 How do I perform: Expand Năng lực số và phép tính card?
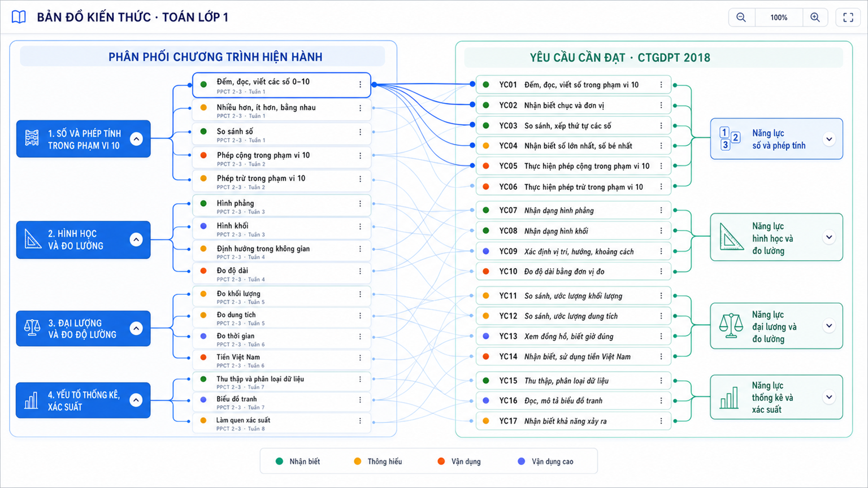(829, 139)
